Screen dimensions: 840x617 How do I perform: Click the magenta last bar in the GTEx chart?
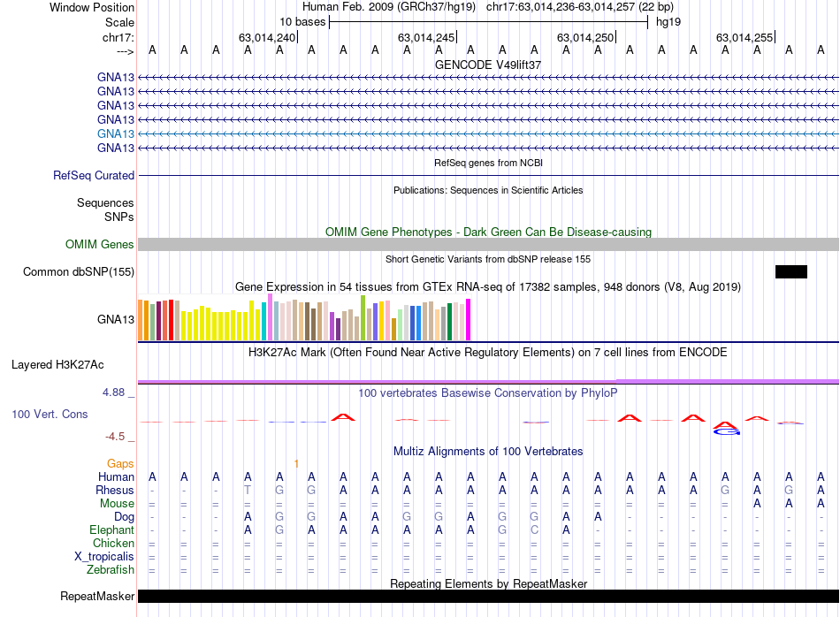click(x=469, y=319)
